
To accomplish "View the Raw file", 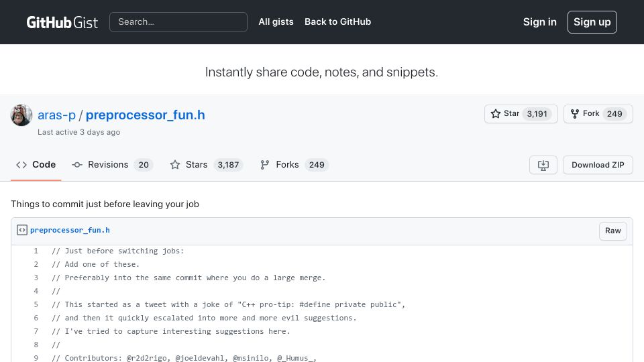I will coord(612,231).
